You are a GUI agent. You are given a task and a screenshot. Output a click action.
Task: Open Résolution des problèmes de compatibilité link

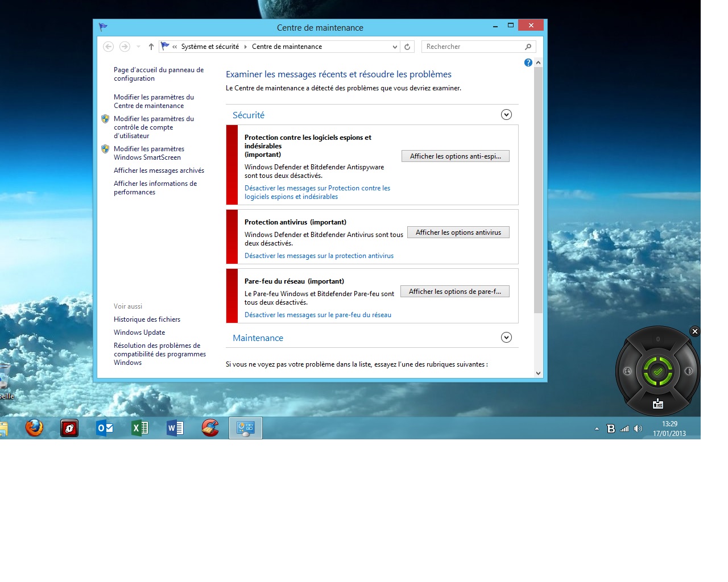pyautogui.click(x=160, y=354)
